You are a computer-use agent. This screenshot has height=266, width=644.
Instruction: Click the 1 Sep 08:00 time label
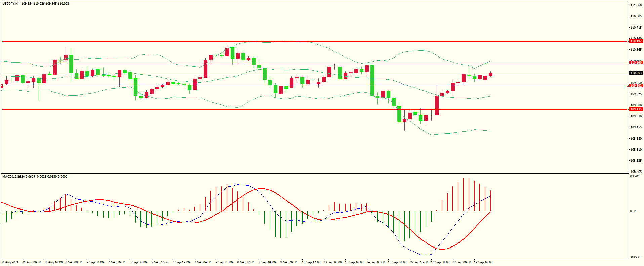[x=74, y=262]
